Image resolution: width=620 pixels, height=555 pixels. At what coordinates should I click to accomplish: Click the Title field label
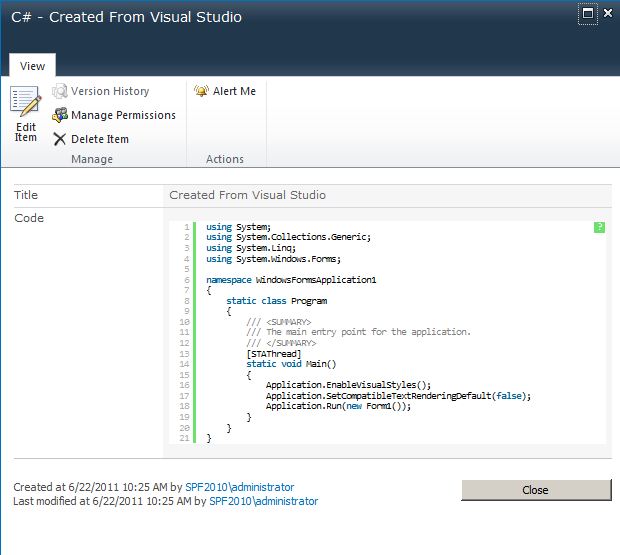[26, 195]
